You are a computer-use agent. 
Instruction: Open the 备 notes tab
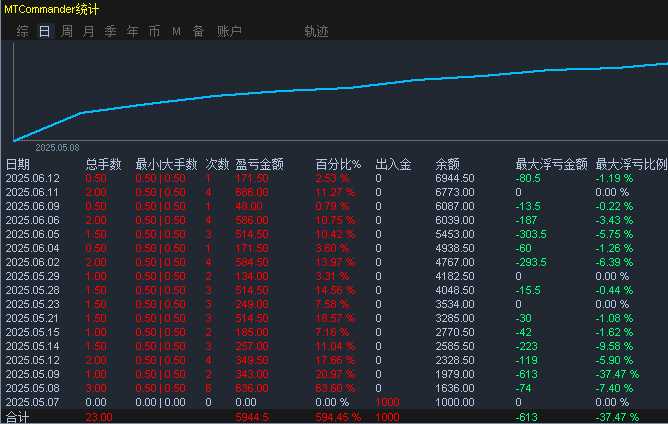[x=199, y=31]
